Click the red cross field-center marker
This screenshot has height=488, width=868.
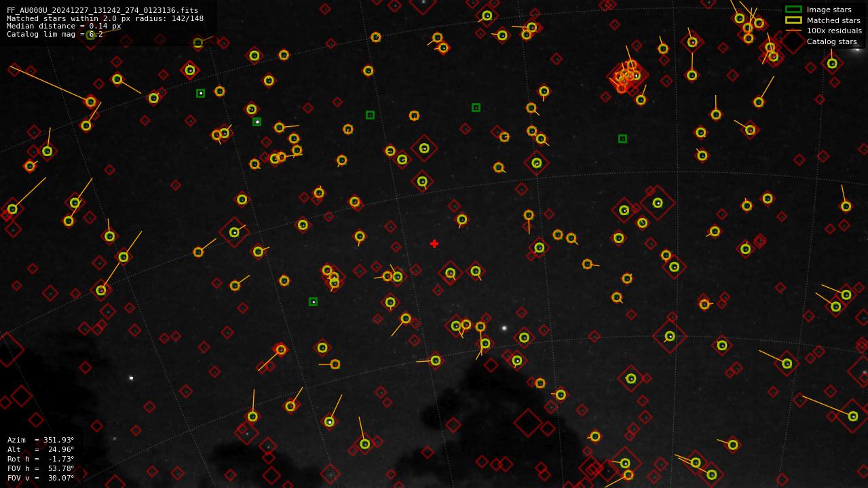[x=434, y=244]
